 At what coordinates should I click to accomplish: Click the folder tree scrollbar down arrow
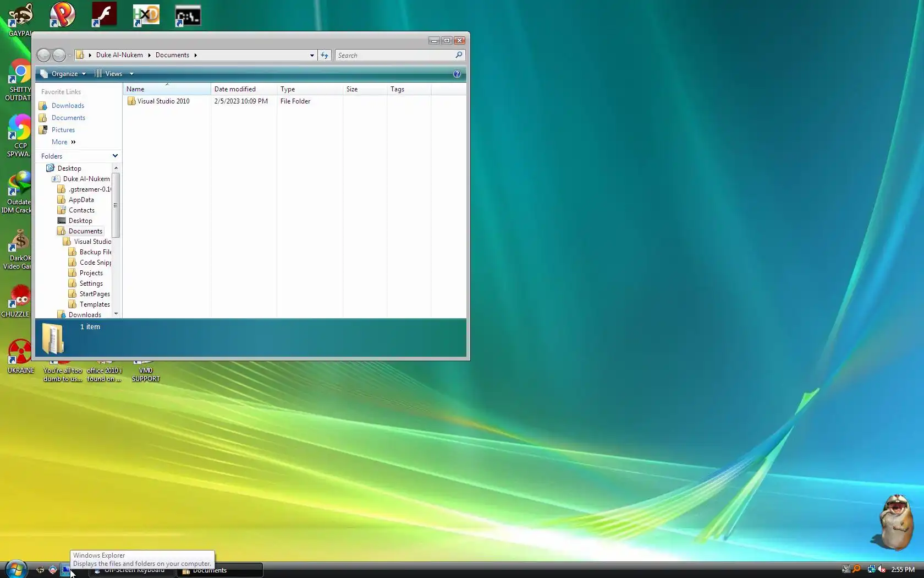116,314
